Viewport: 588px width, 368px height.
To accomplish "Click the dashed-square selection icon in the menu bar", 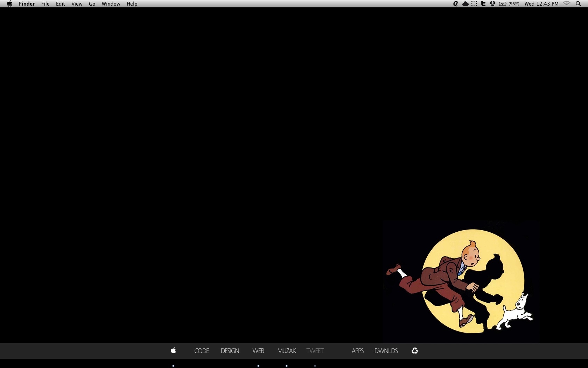I will pyautogui.click(x=474, y=4).
